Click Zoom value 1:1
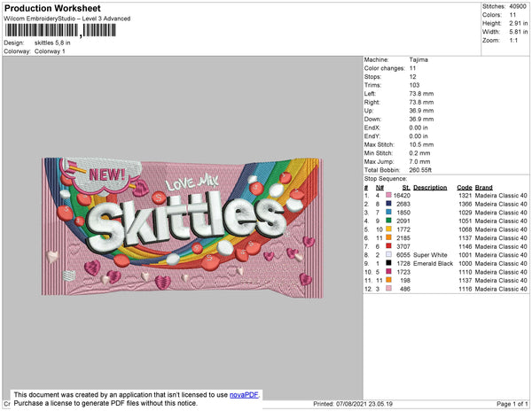The height and width of the screenshot is (411, 532). coord(513,41)
